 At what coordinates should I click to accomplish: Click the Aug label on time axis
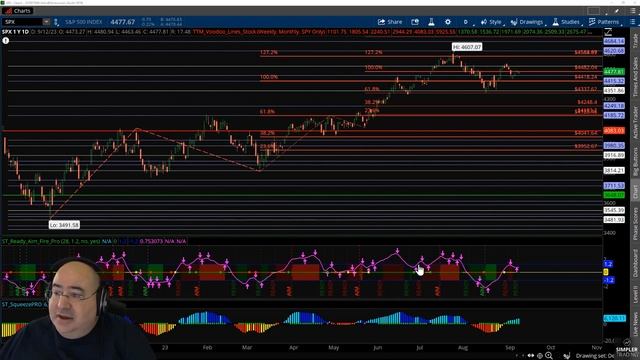point(462,347)
